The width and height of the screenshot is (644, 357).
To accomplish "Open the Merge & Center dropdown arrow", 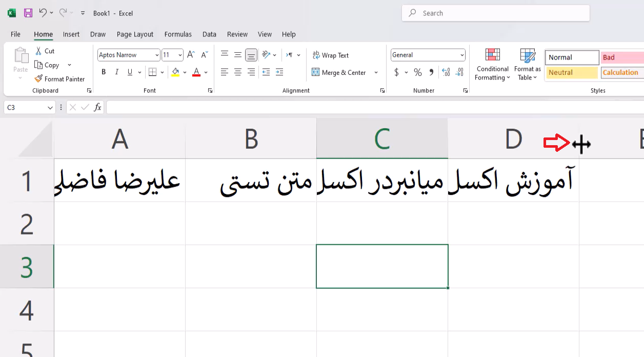I will [x=376, y=73].
